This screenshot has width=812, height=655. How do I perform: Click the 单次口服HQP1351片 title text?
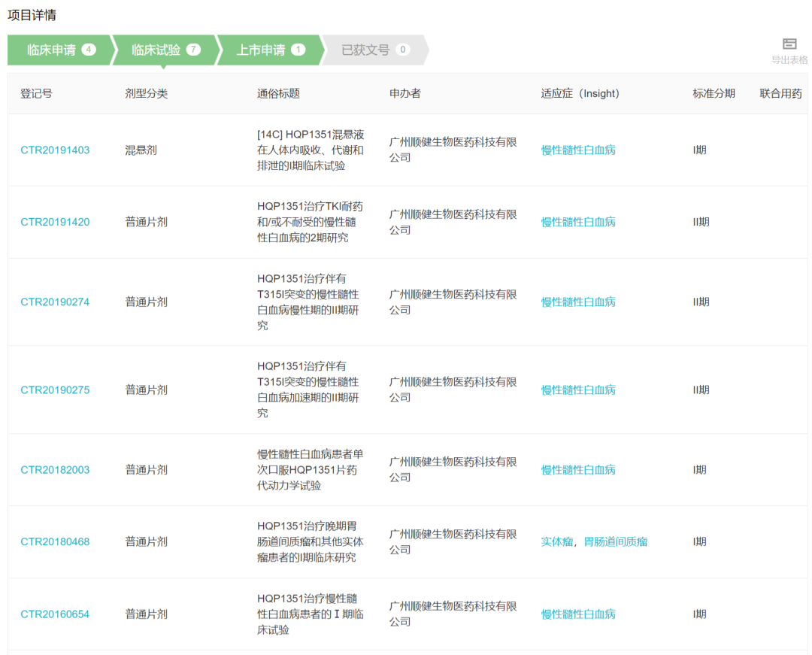pyautogui.click(x=311, y=470)
